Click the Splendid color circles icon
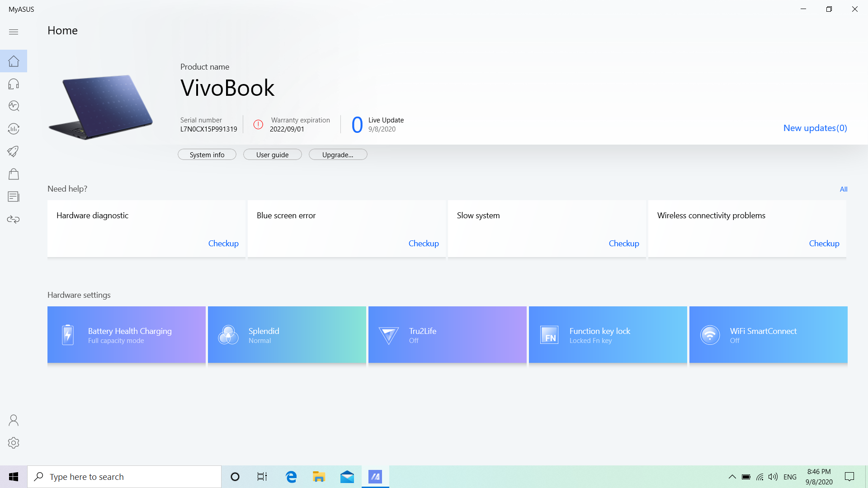Screen dimensions: 868x488 point(228,335)
